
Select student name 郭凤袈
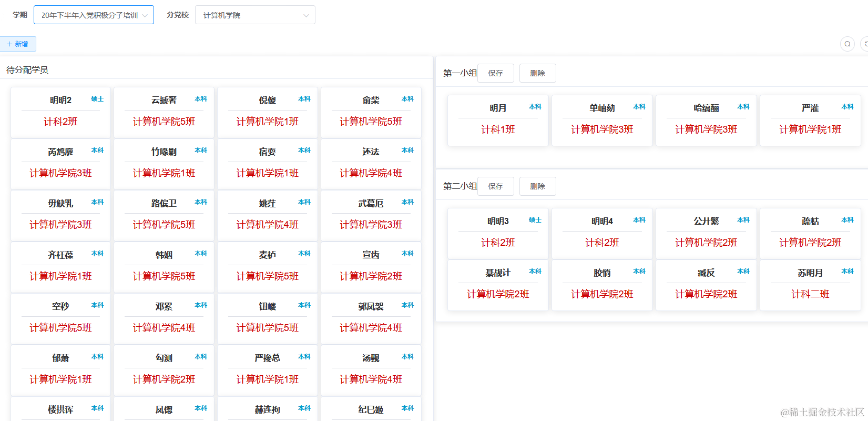pos(371,306)
